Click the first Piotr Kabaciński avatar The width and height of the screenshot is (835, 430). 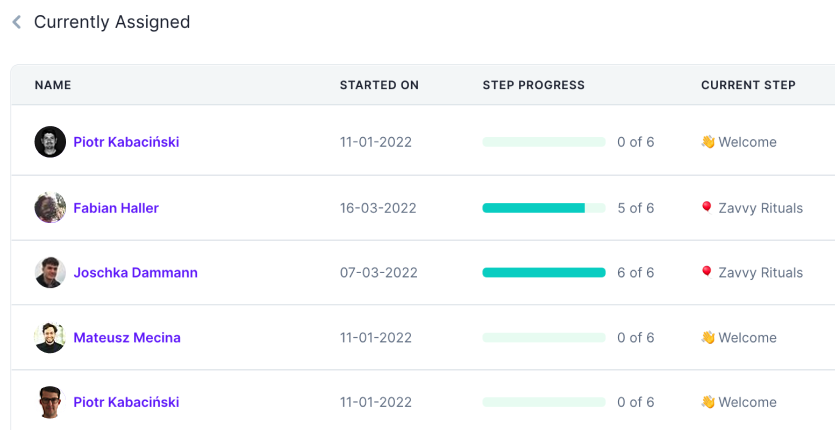click(50, 142)
